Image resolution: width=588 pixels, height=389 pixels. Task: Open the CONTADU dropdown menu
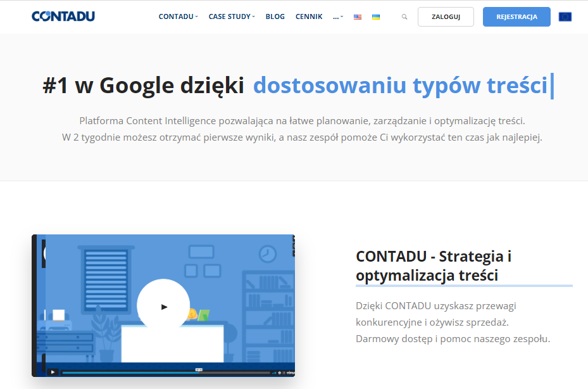pyautogui.click(x=178, y=16)
